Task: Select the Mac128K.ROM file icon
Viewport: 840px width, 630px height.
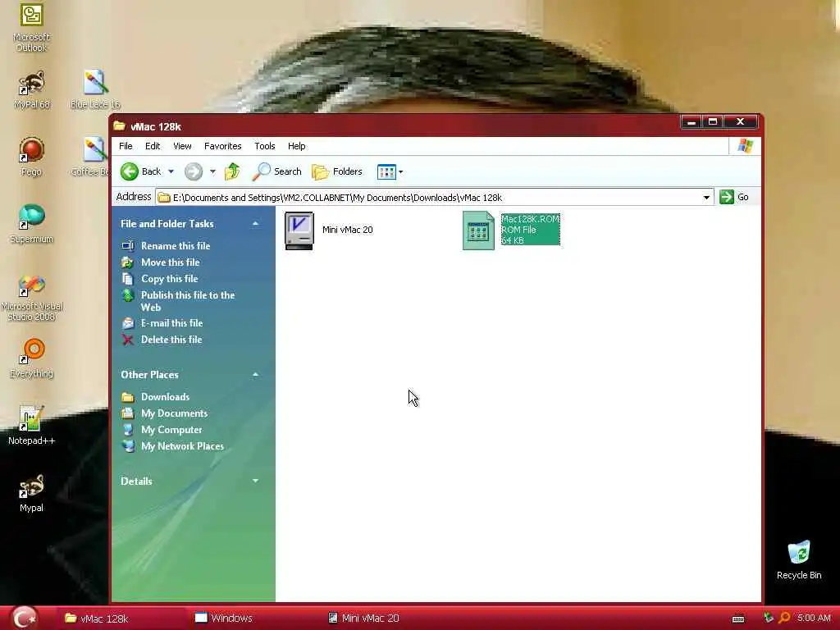Action: pyautogui.click(x=478, y=231)
